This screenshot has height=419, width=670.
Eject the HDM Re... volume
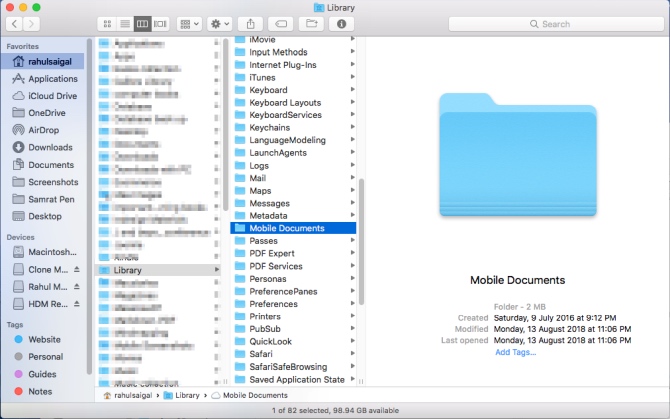pyautogui.click(x=77, y=304)
